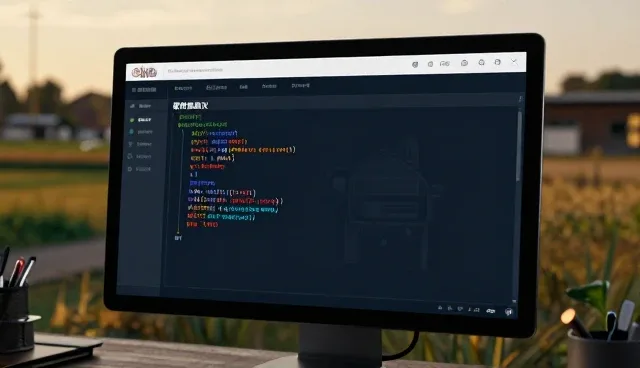
Task: Switch to the third, shortest tab in the tab row
Action: pos(244,87)
